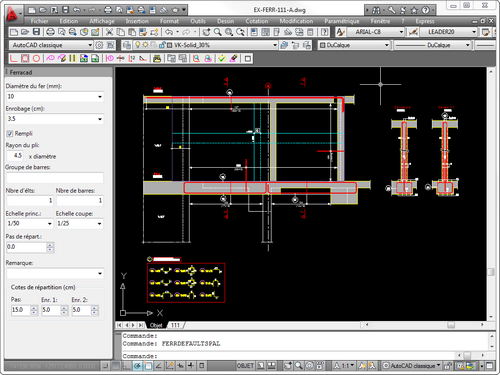This screenshot has width=500, height=375.
Task: Select the Pan realtime tool
Action: click(x=206, y=32)
